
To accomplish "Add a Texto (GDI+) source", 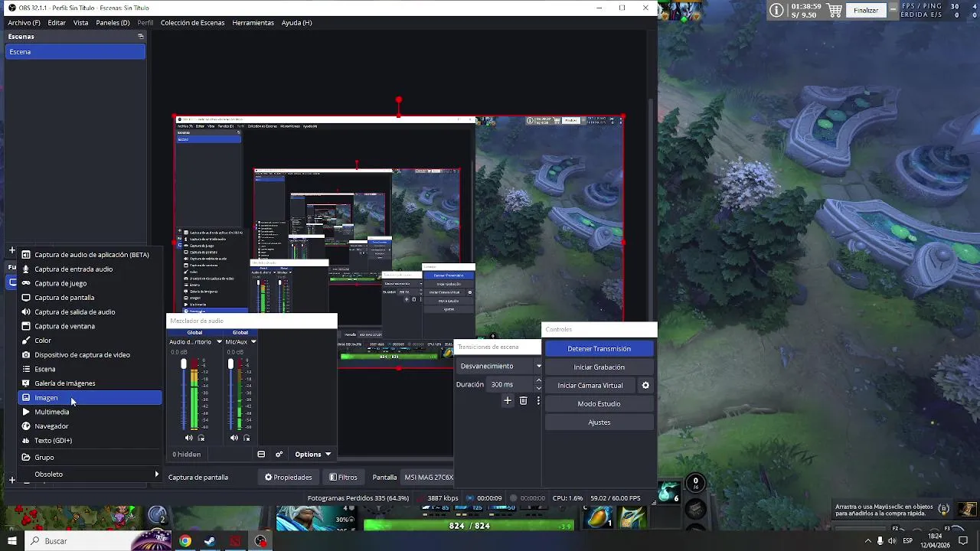I will [90, 441].
